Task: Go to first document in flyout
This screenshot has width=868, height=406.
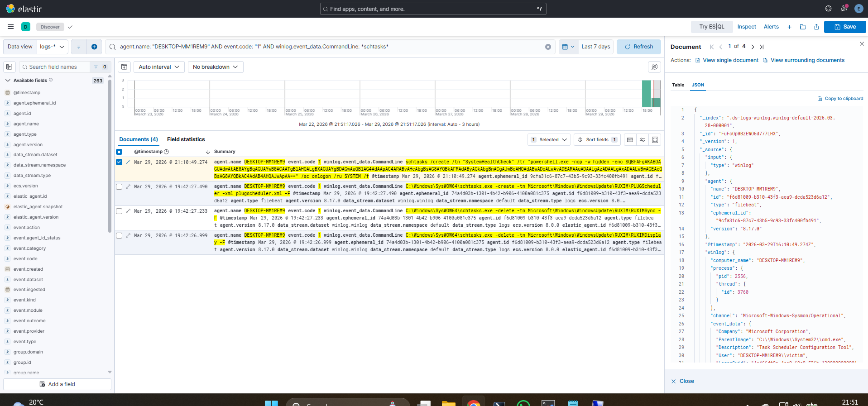Action: 712,47
